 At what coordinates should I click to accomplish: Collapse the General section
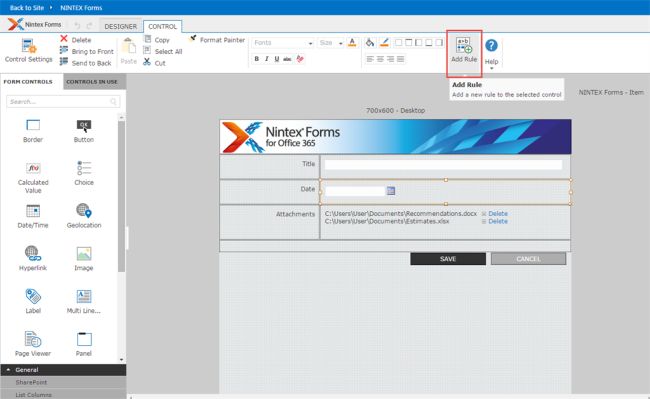(63, 370)
